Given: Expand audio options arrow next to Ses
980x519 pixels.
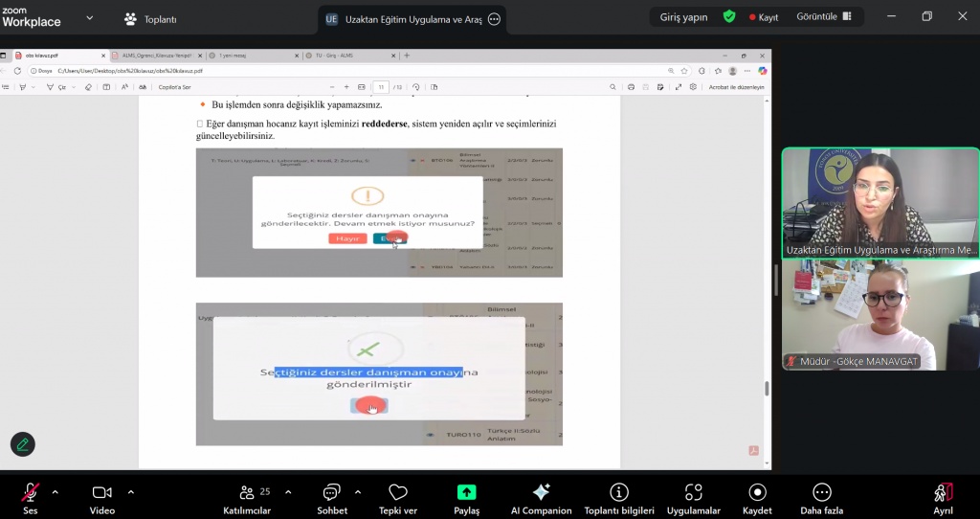Looking at the screenshot, I should pyautogui.click(x=55, y=492).
